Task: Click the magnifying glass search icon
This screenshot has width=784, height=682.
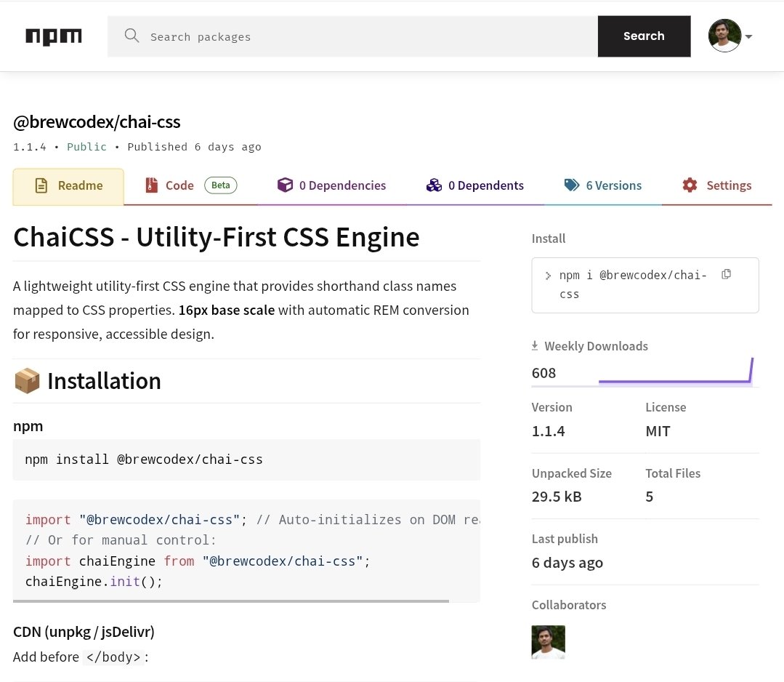Action: pyautogui.click(x=132, y=36)
